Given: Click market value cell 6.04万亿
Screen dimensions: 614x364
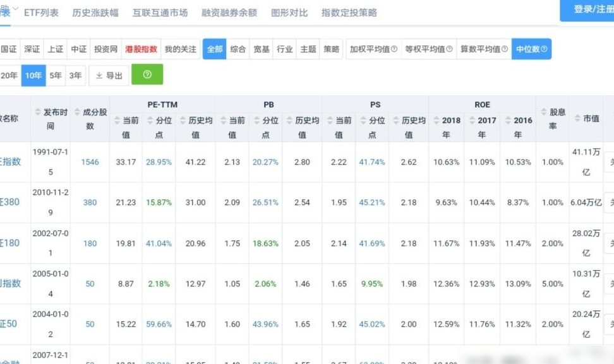Looking at the screenshot, I should [x=586, y=203].
